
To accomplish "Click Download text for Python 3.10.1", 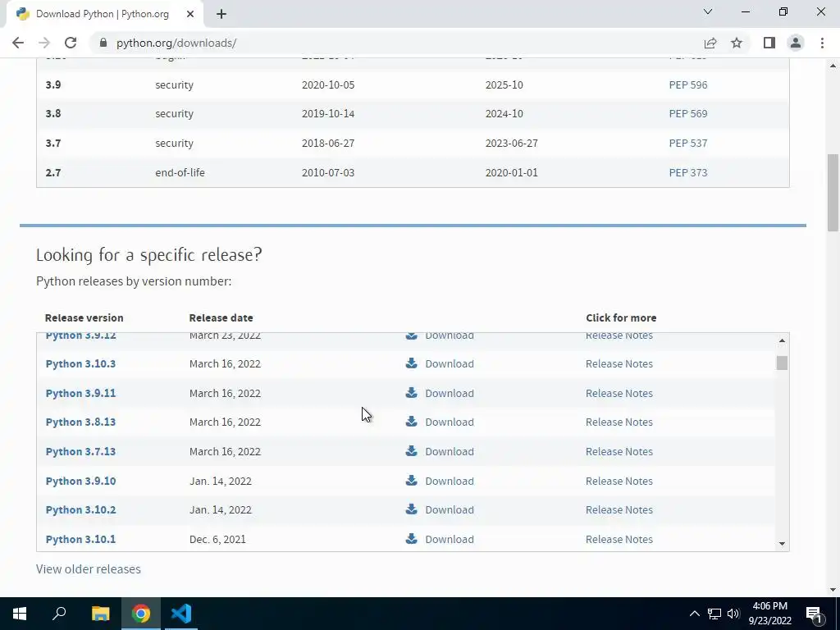I will point(450,540).
